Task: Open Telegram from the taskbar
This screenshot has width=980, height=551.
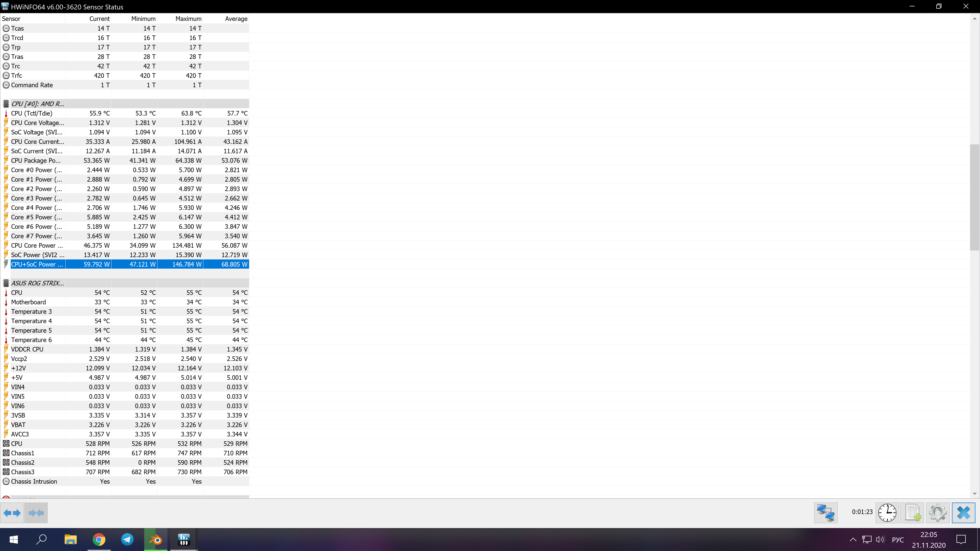Action: (127, 539)
